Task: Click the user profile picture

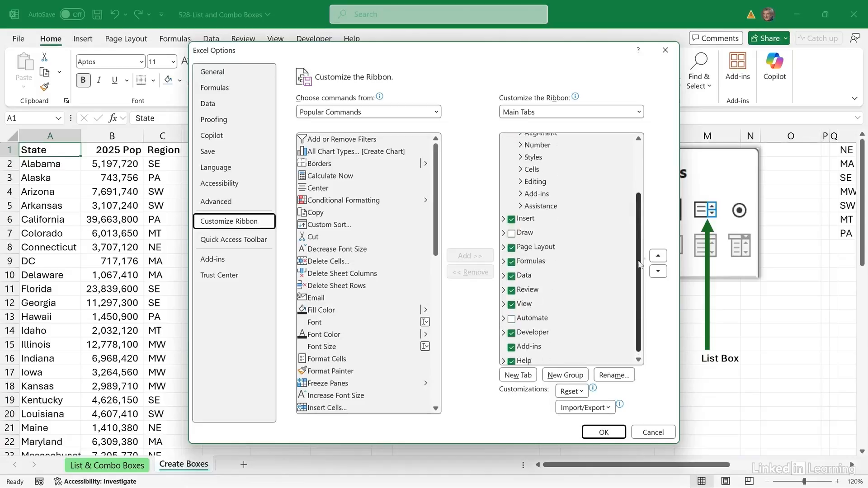Action: [768, 14]
